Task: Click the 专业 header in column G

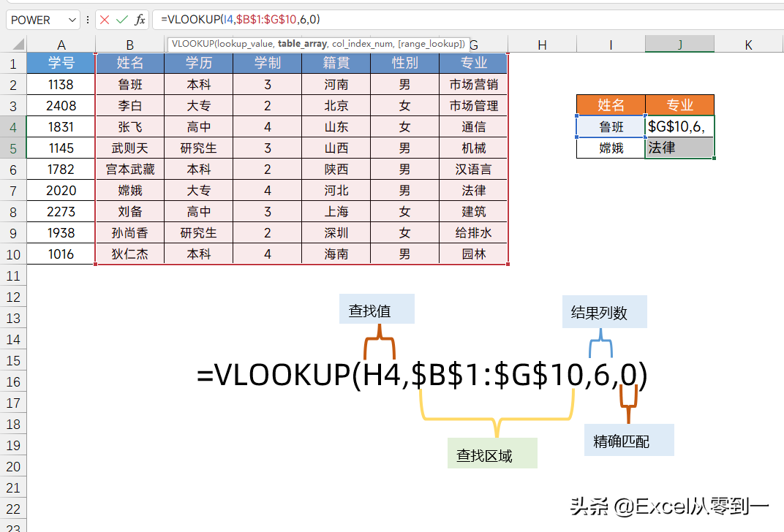Action: [x=473, y=63]
